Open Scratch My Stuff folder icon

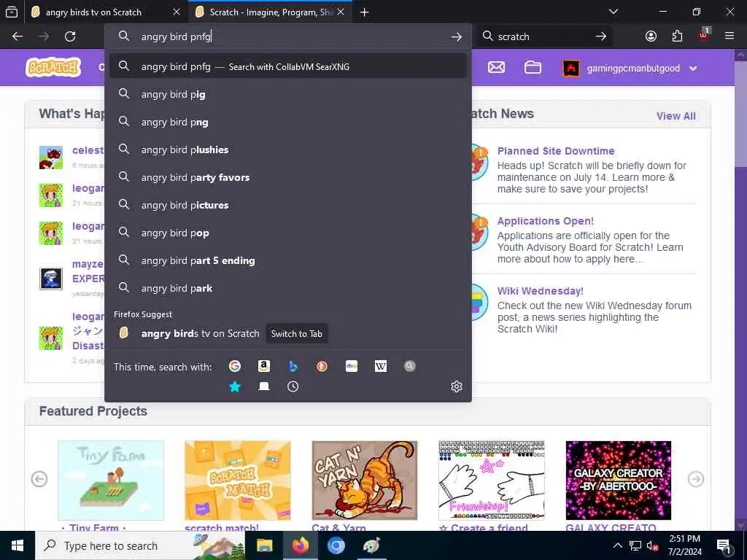(533, 68)
